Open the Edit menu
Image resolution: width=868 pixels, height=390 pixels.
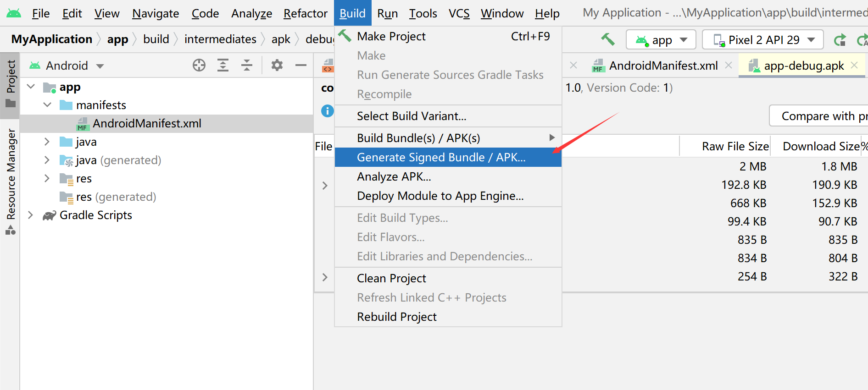coord(72,13)
